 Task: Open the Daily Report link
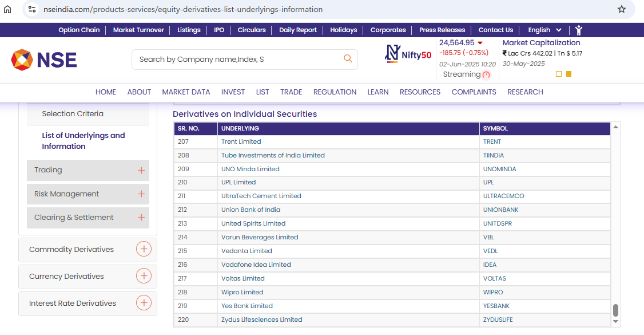click(298, 30)
